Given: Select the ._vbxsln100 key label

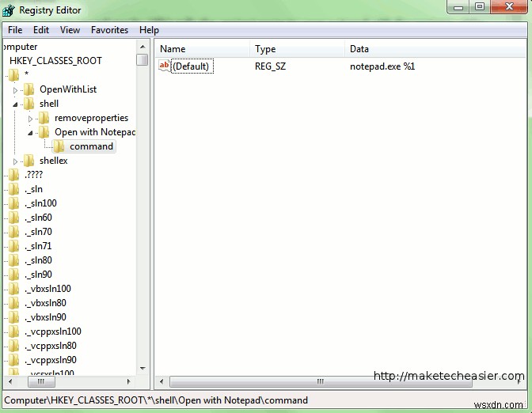Looking at the screenshot, I should (x=47, y=289).
